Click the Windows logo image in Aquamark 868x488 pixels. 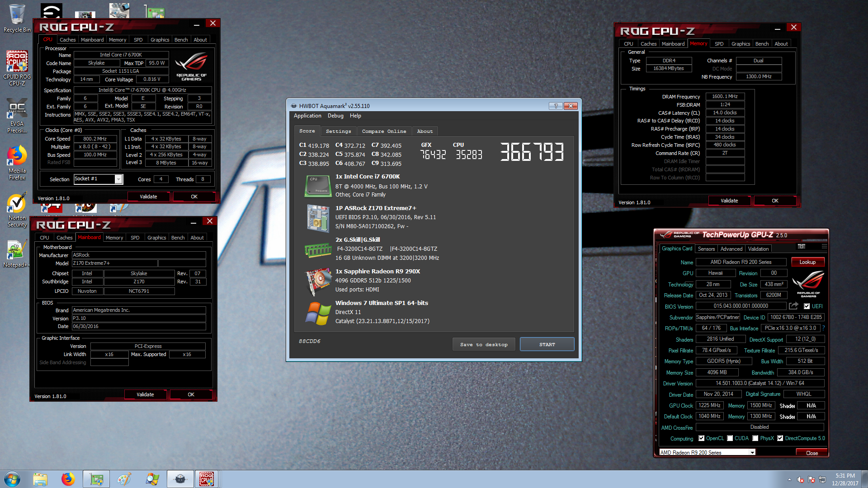pyautogui.click(x=318, y=313)
